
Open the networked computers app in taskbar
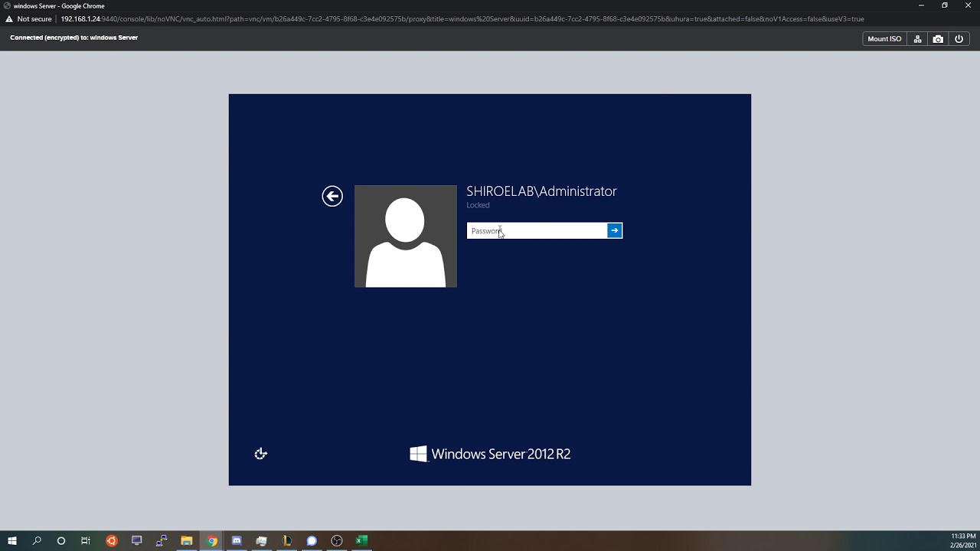pos(162,541)
